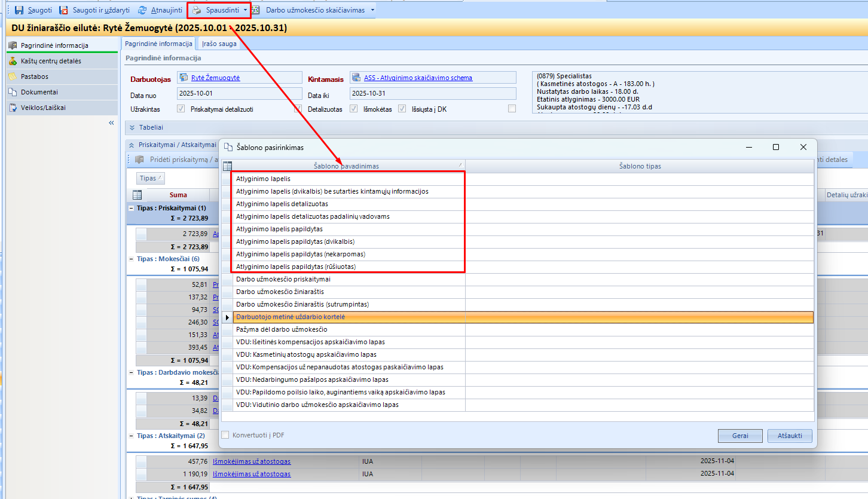This screenshot has width=868, height=499.
Task: Enable the Konvertuoti į PDF checkbox
Action: pyautogui.click(x=225, y=435)
